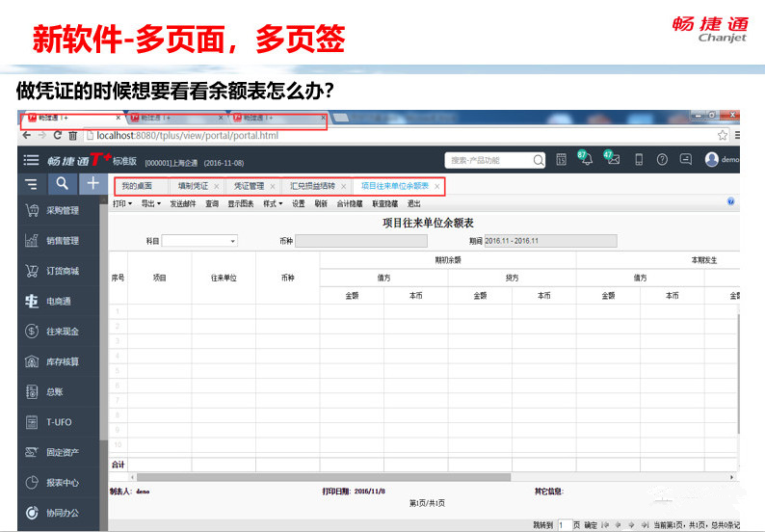Click the 搜索-产品功能 search field
Screen dimensions: 765x532
click(x=489, y=160)
